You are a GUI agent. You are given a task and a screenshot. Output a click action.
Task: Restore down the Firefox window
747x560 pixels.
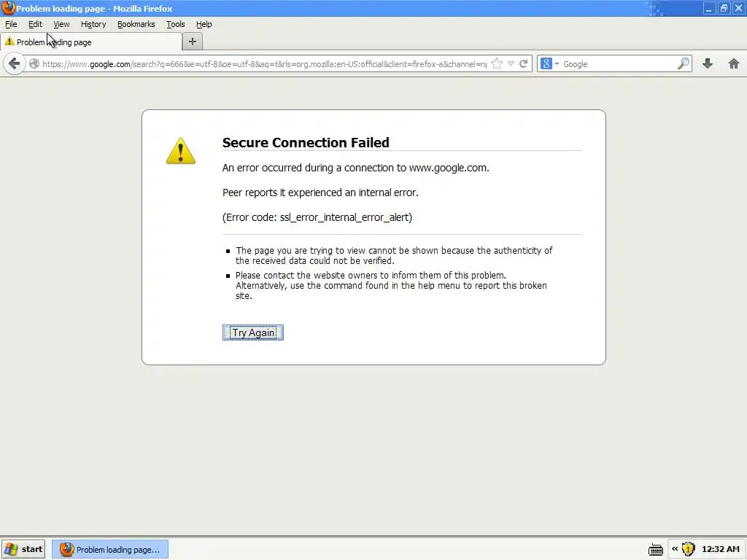coord(724,9)
